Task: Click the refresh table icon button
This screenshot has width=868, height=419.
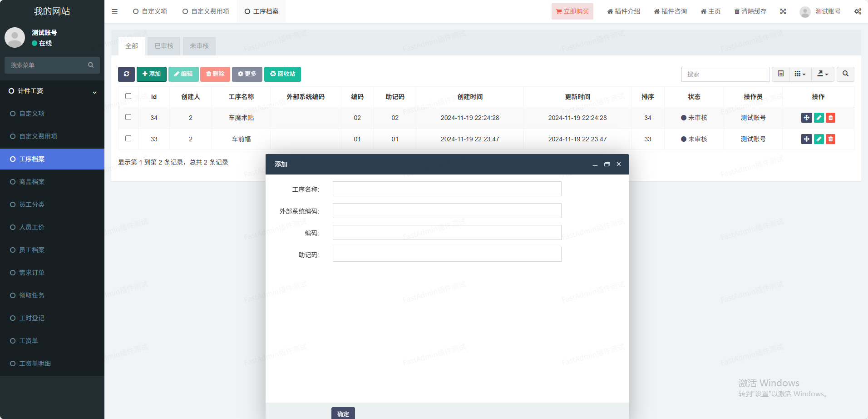Action: click(x=126, y=74)
